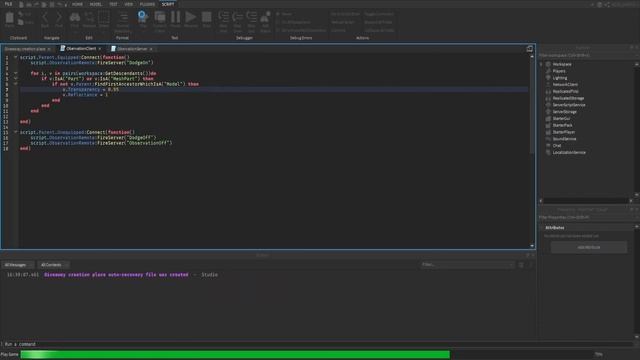Open the All Messages output dropdown
The width and height of the screenshot is (640, 360).
(18, 265)
